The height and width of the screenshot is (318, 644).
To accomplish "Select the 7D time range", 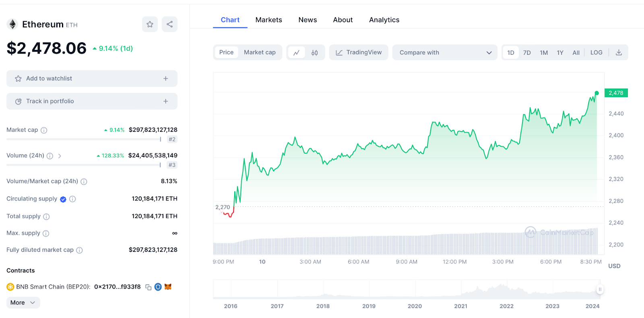I will click(527, 52).
